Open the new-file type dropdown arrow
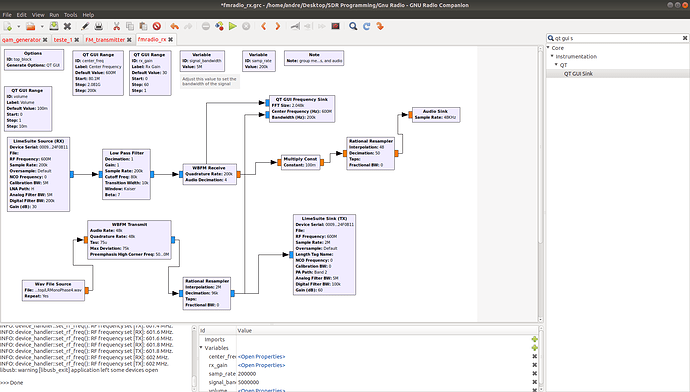Viewport: 690px width, 392px height. click(18, 27)
